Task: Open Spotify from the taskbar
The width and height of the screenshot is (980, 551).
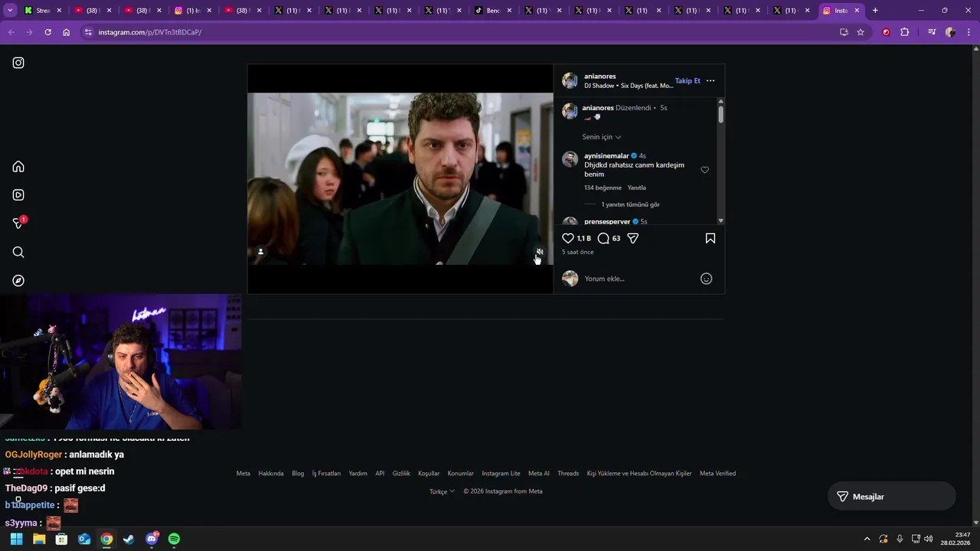Action: (x=174, y=539)
